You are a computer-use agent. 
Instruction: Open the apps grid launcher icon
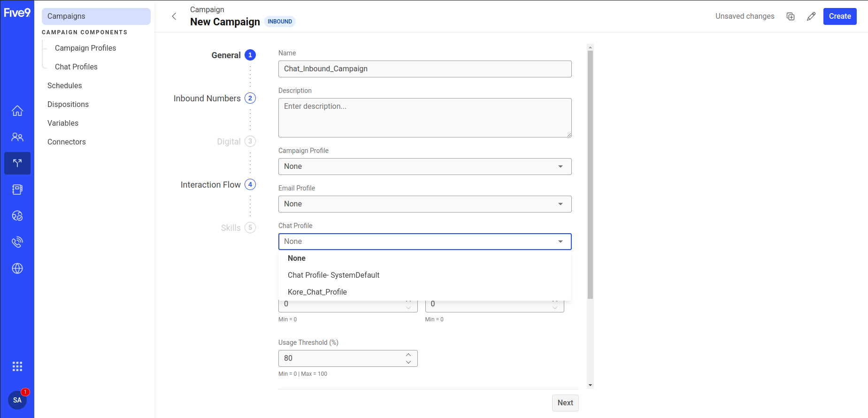tap(17, 366)
